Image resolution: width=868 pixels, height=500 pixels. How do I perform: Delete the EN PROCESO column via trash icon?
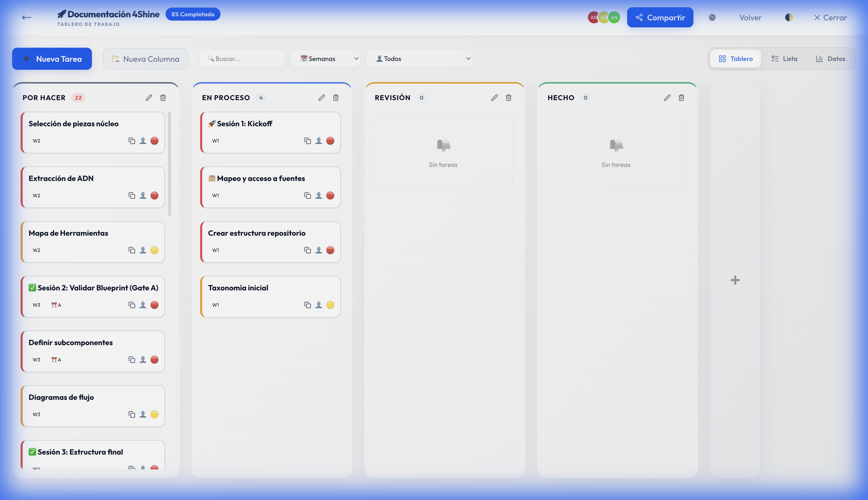tap(336, 98)
